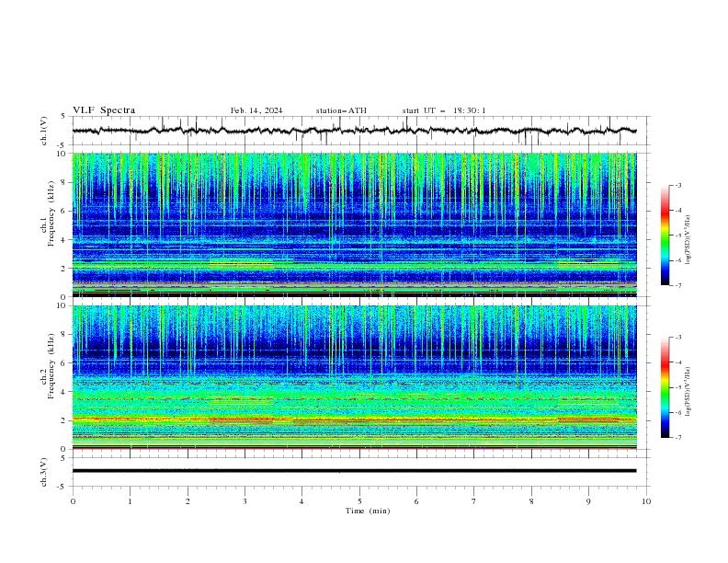Click the ch.2 color bar "log(PSD)" label
Screen dimensions: 728x563
tap(688, 391)
